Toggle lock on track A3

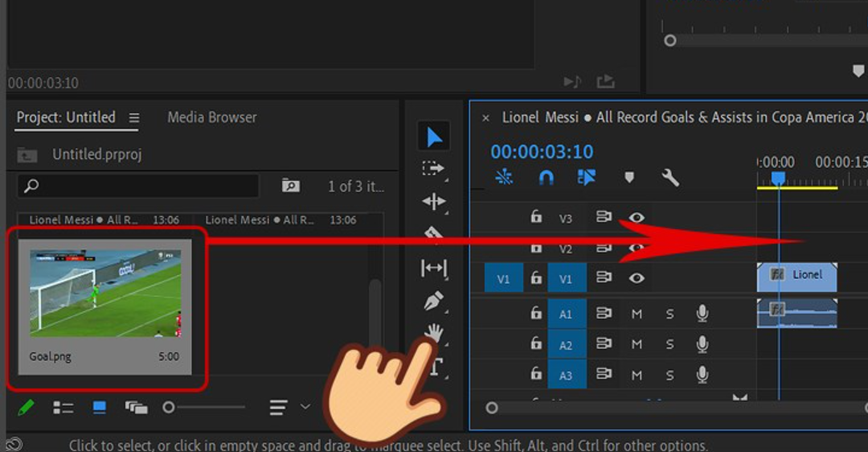point(536,374)
